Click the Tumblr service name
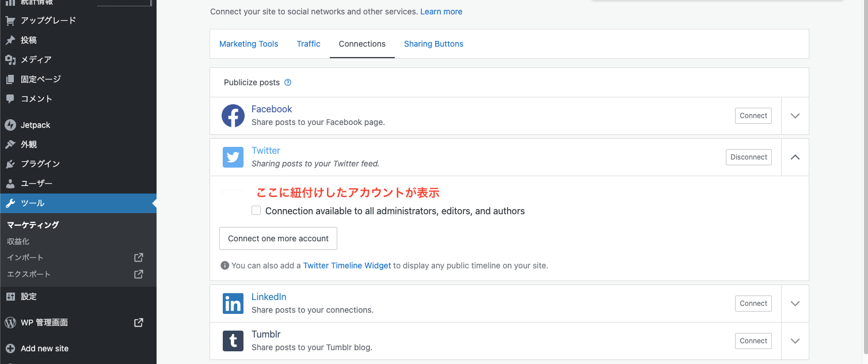 pyautogui.click(x=266, y=335)
